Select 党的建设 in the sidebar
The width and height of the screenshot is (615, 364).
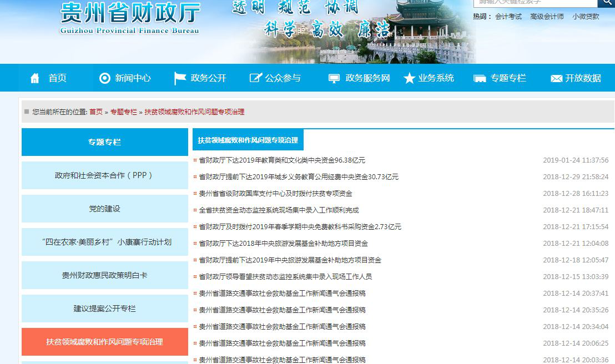(104, 209)
